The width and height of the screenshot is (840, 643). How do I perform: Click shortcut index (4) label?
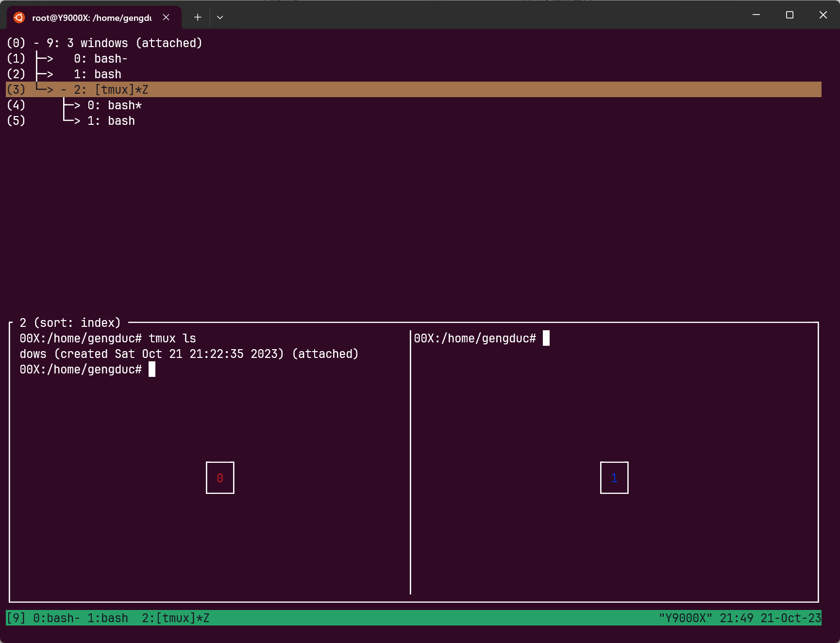point(16,105)
